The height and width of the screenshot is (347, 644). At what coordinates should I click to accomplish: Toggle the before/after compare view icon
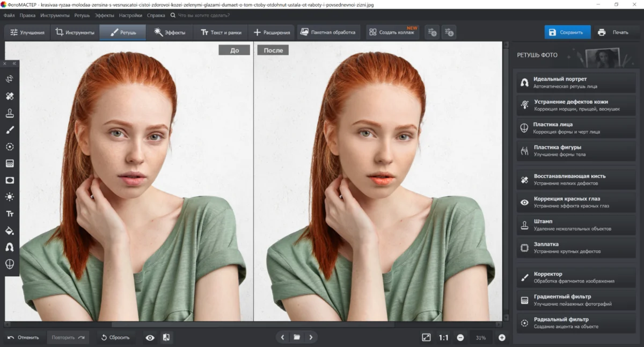point(166,337)
